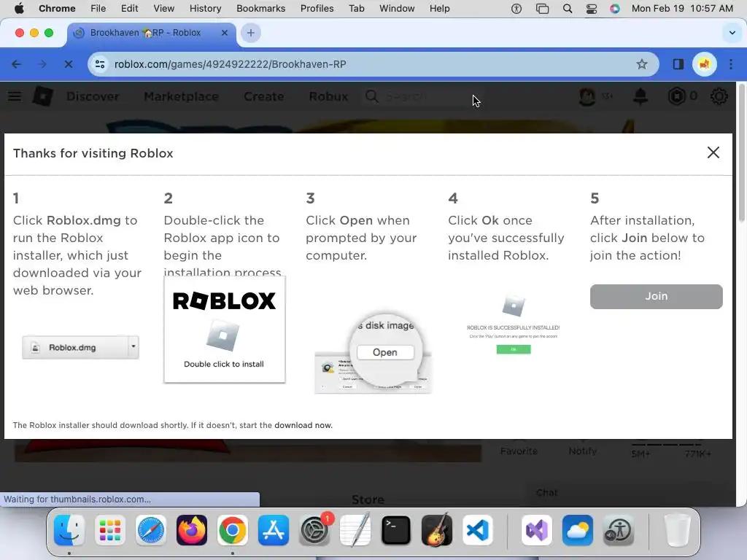This screenshot has height=560, width=747.
Task: Open App Store from the Dock
Action: click(x=274, y=530)
